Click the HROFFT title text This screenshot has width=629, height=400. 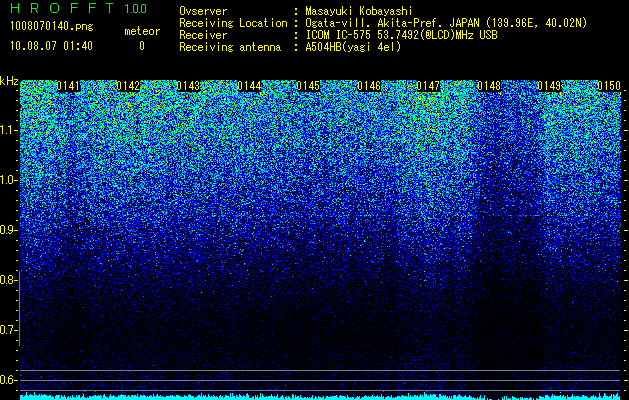(x=62, y=8)
